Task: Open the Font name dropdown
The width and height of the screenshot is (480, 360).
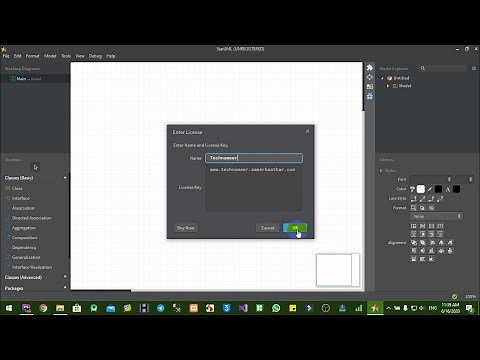Action: (x=431, y=179)
